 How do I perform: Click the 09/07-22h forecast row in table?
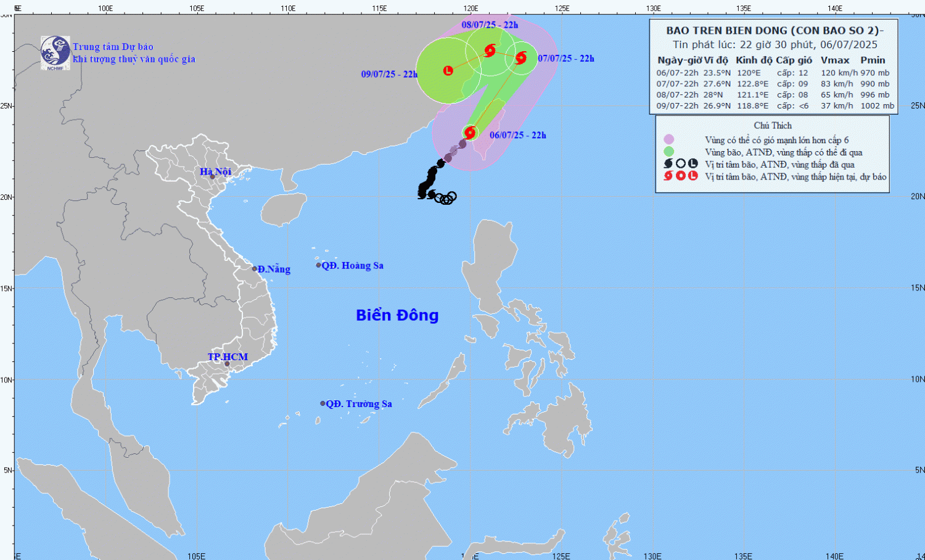pos(775,105)
